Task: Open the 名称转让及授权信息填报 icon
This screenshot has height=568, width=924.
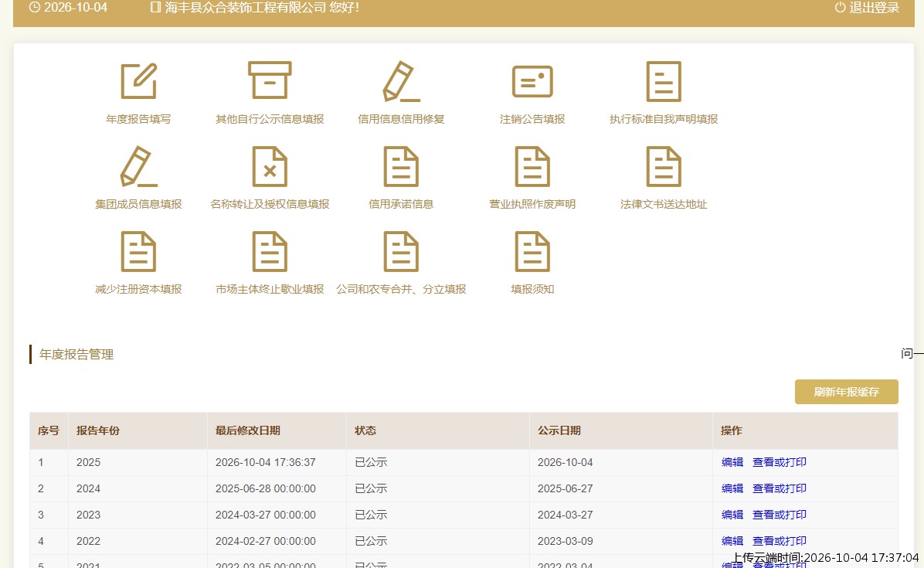Action: click(270, 167)
